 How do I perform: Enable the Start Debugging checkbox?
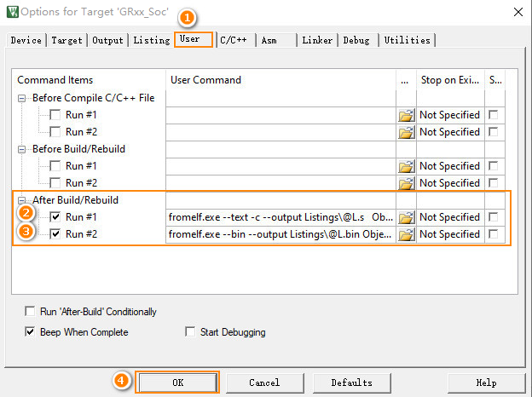191,332
